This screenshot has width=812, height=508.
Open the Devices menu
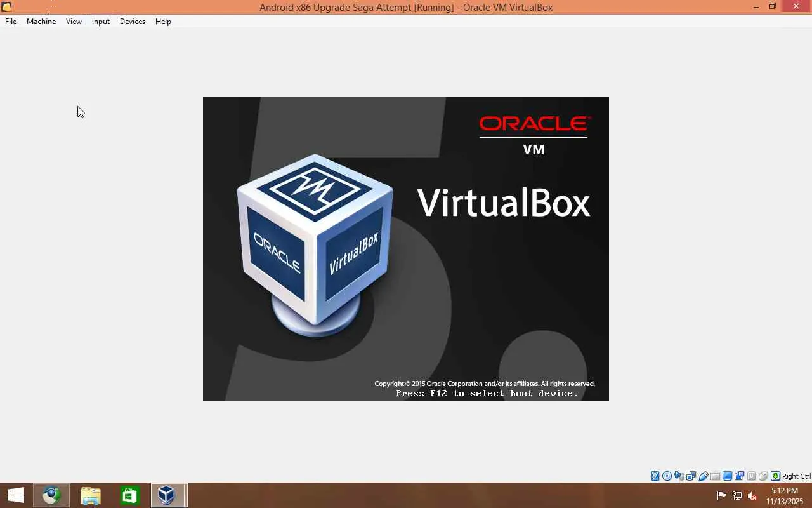click(x=132, y=22)
